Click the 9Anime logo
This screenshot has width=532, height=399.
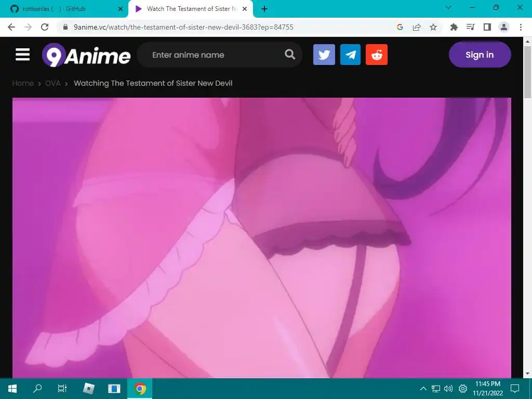[86, 55]
